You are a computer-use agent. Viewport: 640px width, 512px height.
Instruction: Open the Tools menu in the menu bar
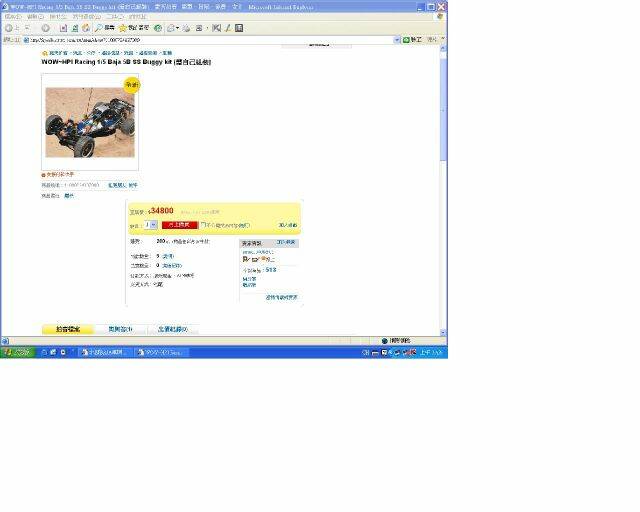click(115, 17)
